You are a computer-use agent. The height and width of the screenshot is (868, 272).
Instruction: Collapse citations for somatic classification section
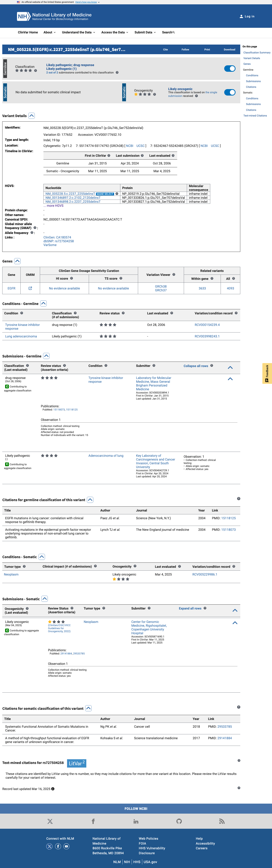coord(88,709)
